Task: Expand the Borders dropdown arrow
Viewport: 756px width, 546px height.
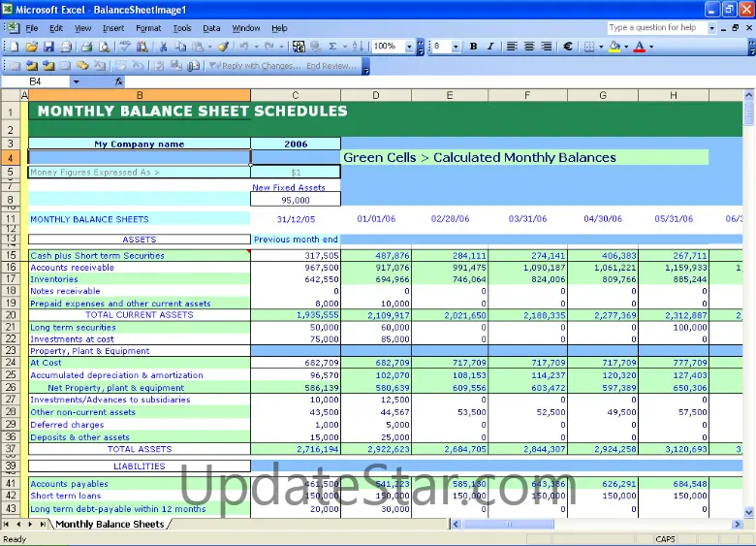Action: coord(601,47)
